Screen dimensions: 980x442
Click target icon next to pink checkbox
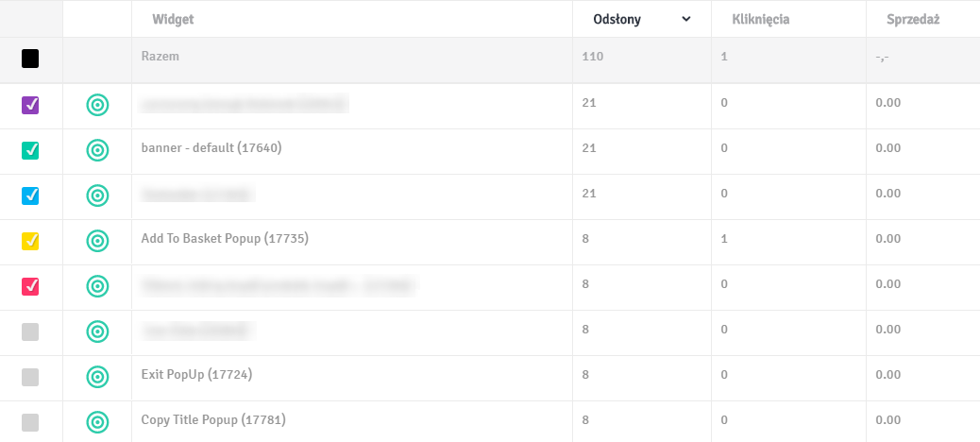click(x=97, y=286)
